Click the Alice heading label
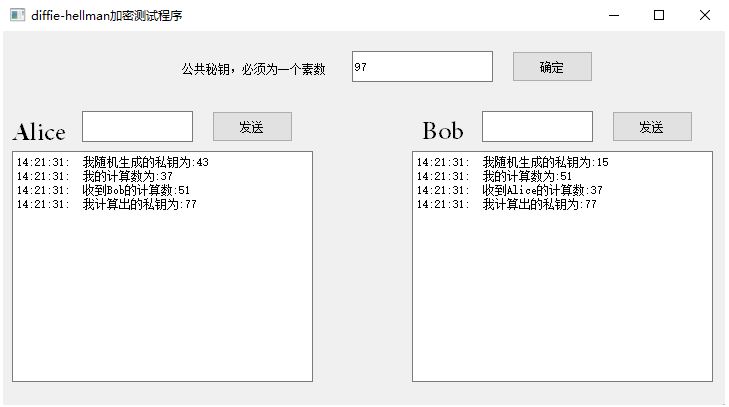 [x=39, y=132]
